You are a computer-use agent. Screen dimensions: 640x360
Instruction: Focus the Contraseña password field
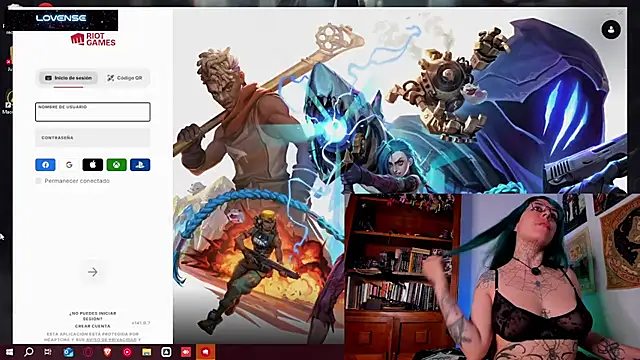pyautogui.click(x=93, y=138)
